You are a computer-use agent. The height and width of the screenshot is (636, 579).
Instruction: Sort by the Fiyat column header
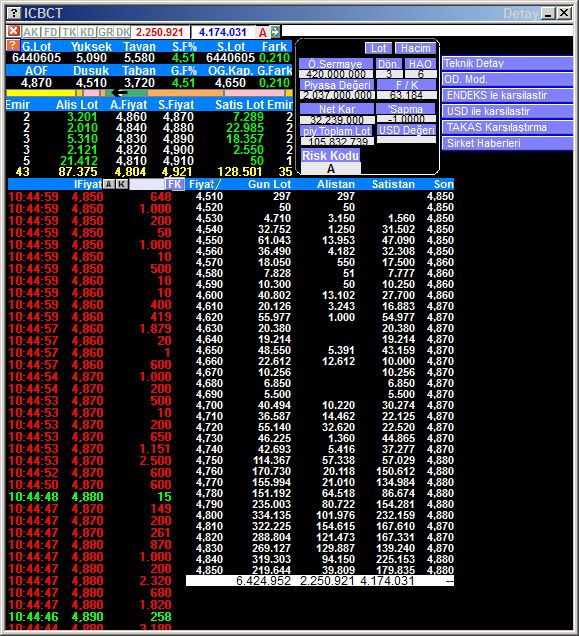click(204, 184)
